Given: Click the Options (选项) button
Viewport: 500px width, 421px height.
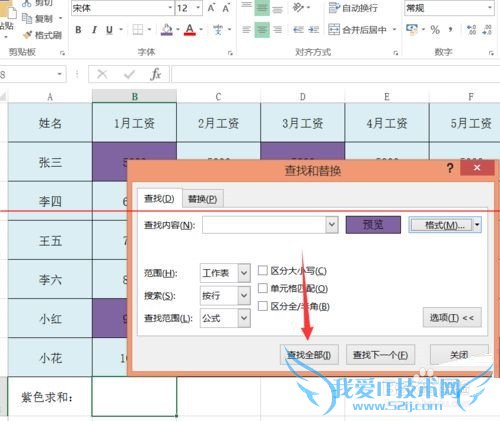Looking at the screenshot, I should (452, 318).
